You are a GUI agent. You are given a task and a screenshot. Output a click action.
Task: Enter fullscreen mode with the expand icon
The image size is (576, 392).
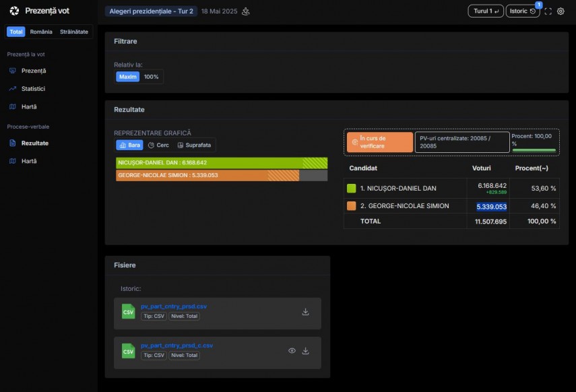click(x=548, y=11)
